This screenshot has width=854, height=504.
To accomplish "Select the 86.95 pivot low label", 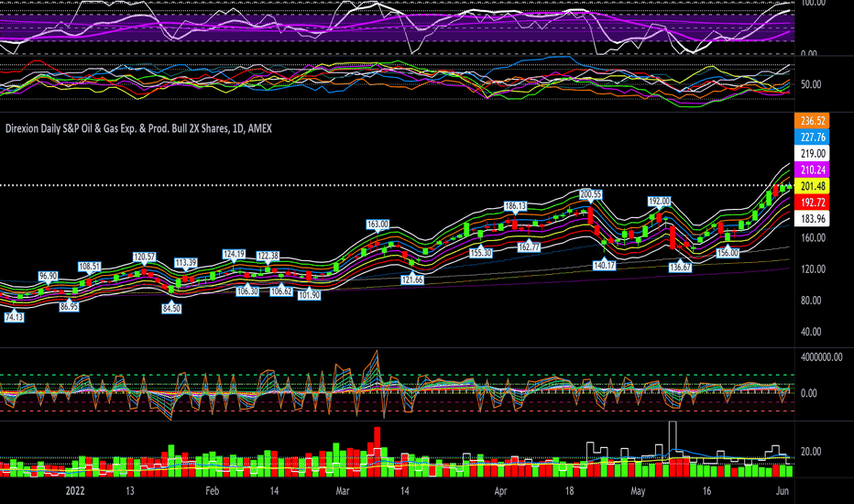I will 69,307.
